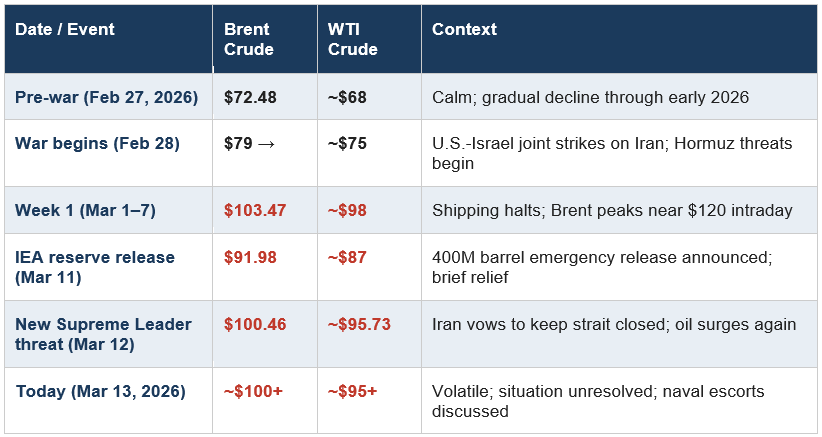Click the red $103.47 Brent value

[255, 210]
